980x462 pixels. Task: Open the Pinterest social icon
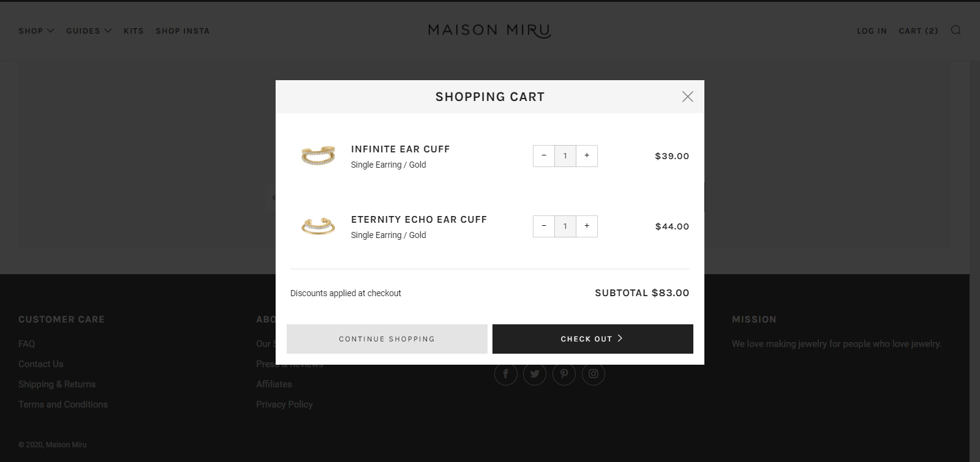pyautogui.click(x=564, y=374)
